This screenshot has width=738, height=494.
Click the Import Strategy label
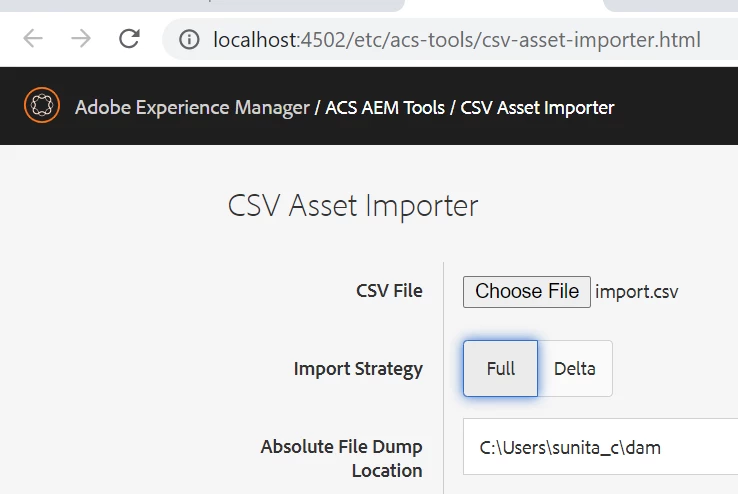click(x=358, y=369)
